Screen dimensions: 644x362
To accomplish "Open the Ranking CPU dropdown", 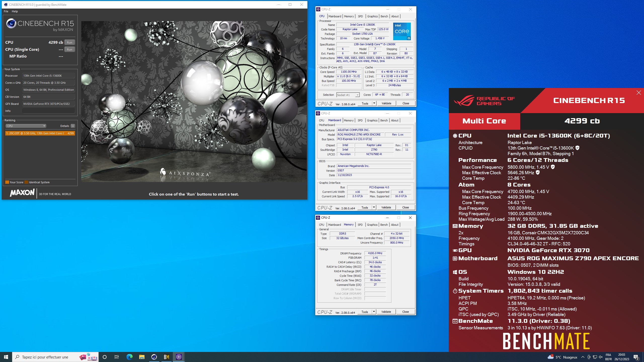I will (26, 126).
